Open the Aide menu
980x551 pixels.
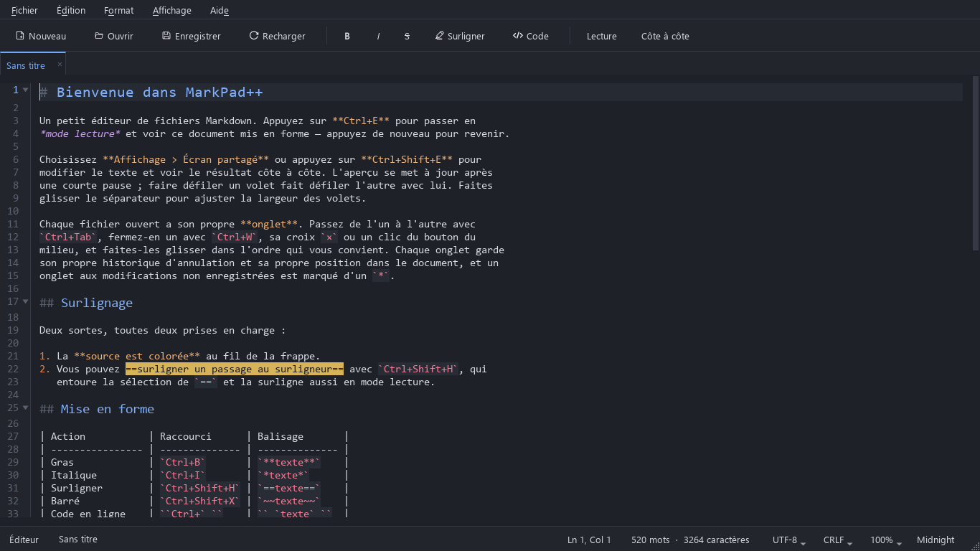[220, 10]
